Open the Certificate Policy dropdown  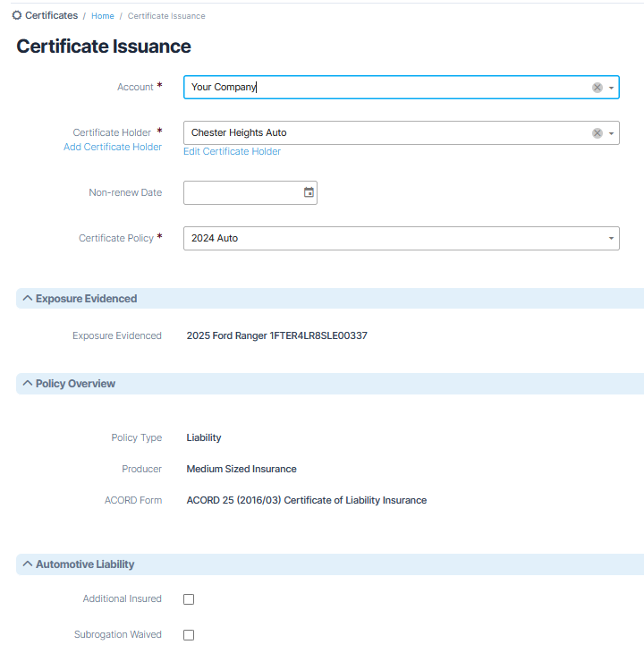[x=611, y=238]
